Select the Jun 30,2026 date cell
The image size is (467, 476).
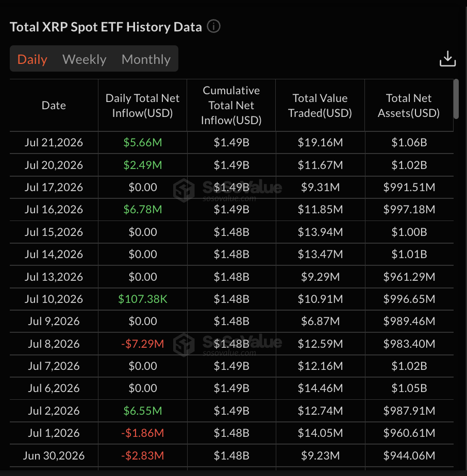click(54, 455)
